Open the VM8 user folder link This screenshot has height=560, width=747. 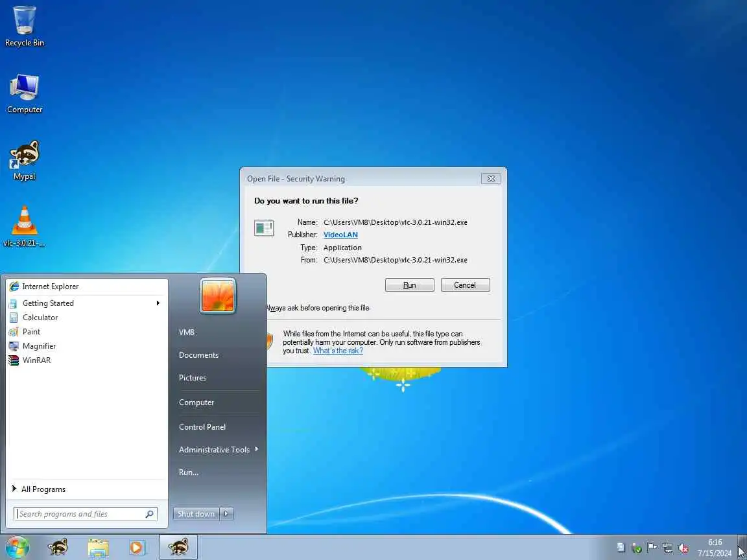click(187, 332)
